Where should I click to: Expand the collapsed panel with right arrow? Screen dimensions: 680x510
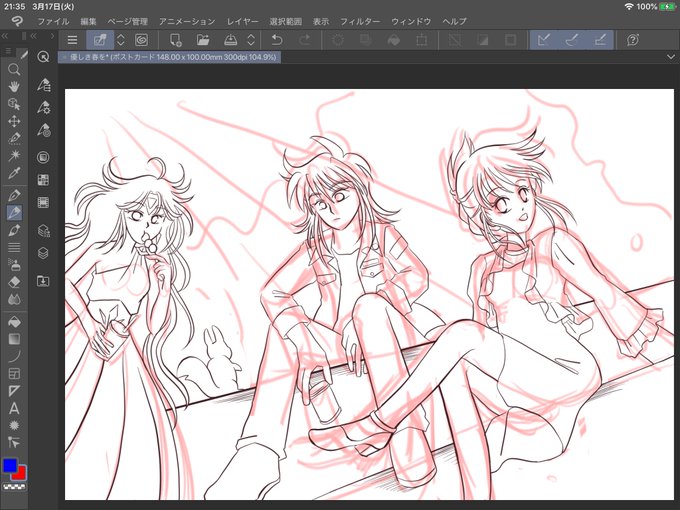point(52,36)
